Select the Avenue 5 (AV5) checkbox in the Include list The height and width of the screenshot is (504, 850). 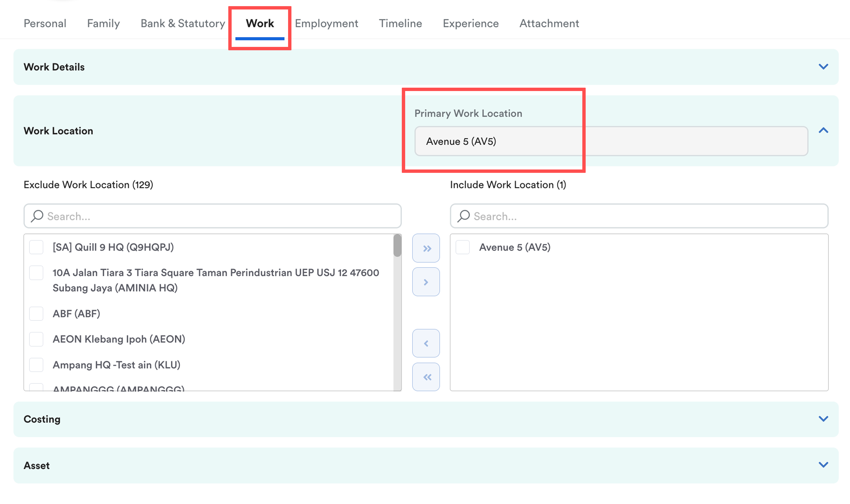click(x=462, y=247)
